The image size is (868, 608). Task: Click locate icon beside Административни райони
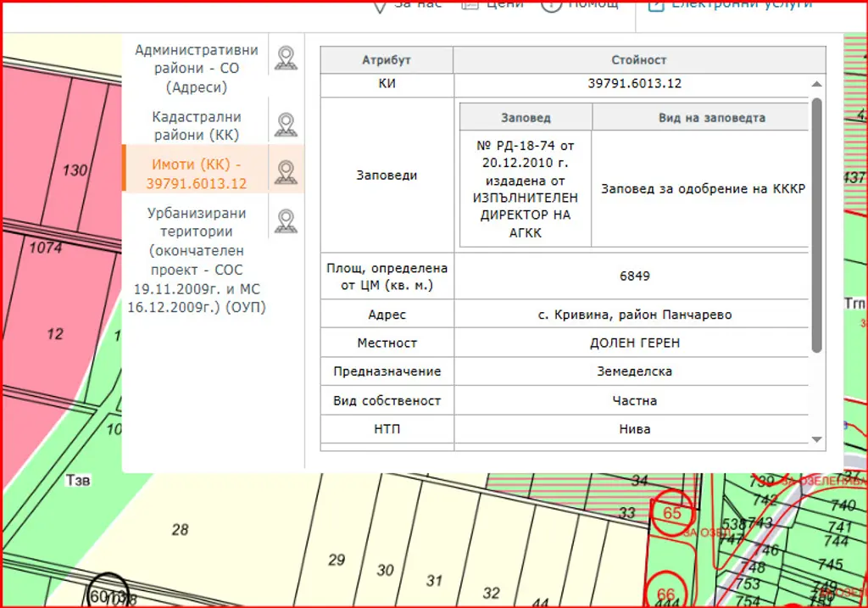pyautogui.click(x=286, y=59)
